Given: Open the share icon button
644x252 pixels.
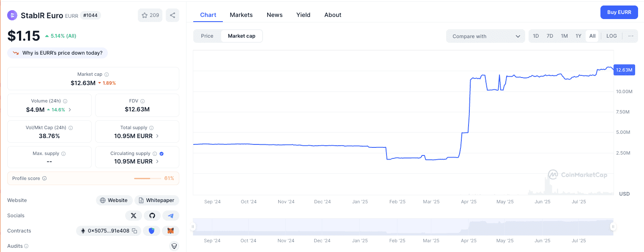Looking at the screenshot, I should tap(173, 15).
